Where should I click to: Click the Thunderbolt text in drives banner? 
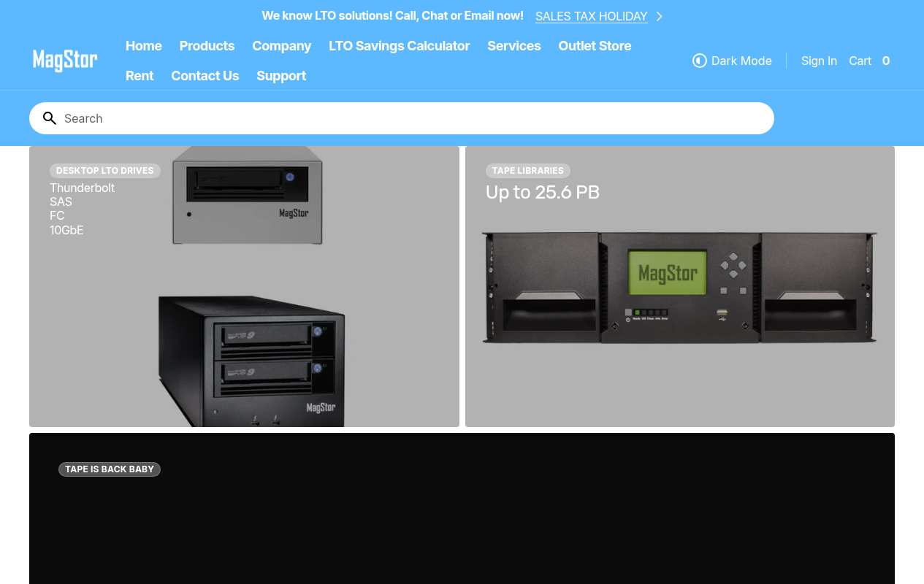82,188
